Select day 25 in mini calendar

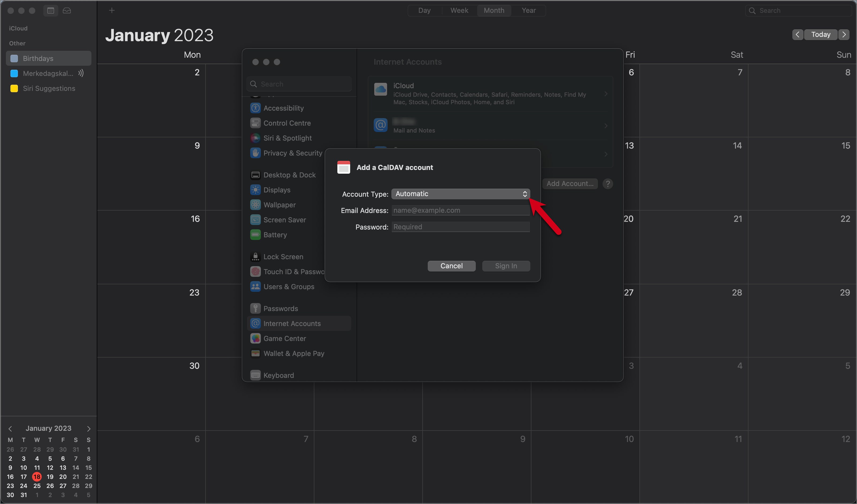37,486
